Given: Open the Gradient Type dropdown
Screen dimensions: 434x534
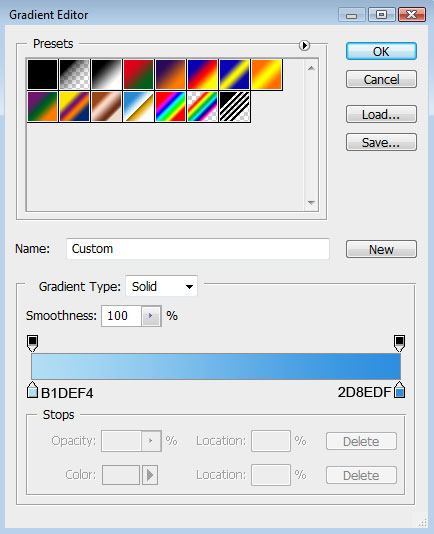Looking at the screenshot, I should [x=161, y=286].
